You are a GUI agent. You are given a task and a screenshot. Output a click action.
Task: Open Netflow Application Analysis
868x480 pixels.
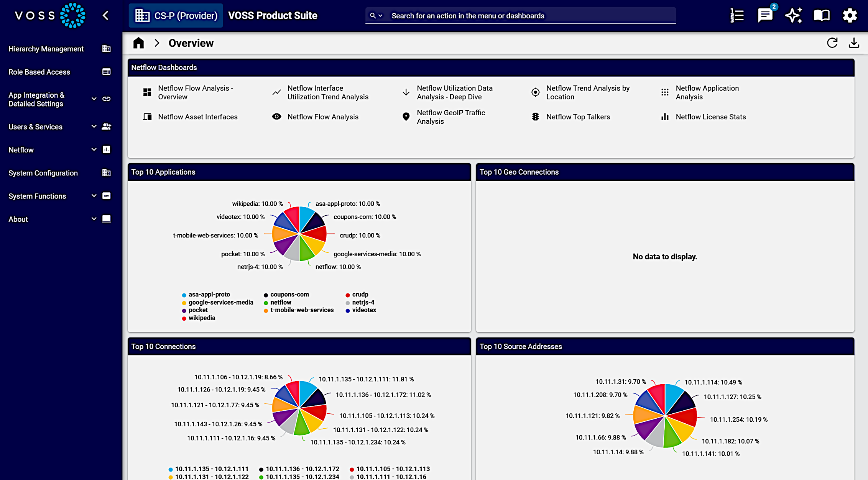707,92
